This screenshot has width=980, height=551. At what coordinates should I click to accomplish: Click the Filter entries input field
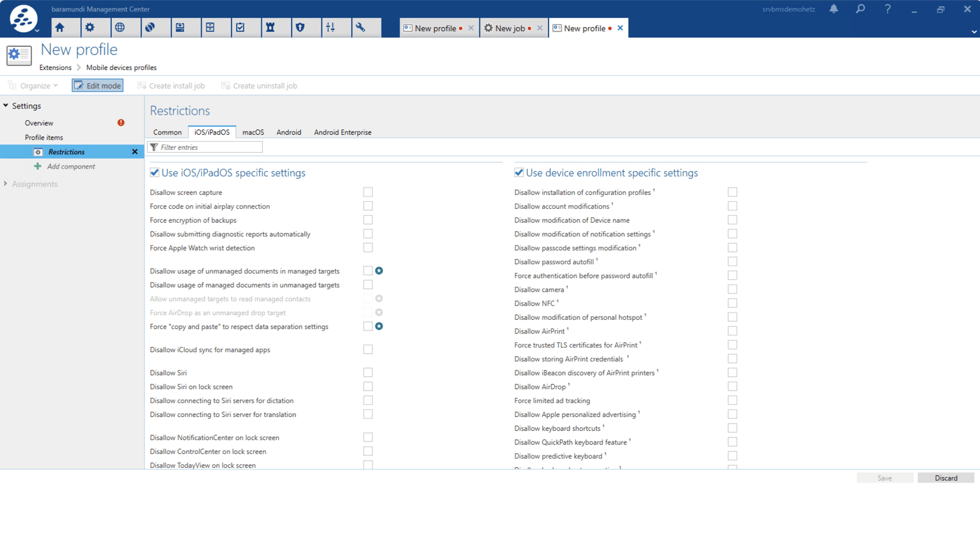pyautogui.click(x=205, y=147)
